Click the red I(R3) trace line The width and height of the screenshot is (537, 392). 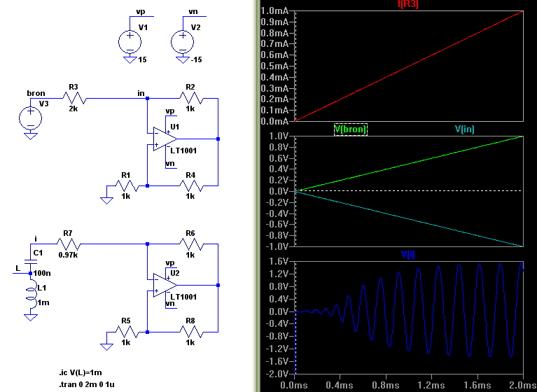pos(409,66)
